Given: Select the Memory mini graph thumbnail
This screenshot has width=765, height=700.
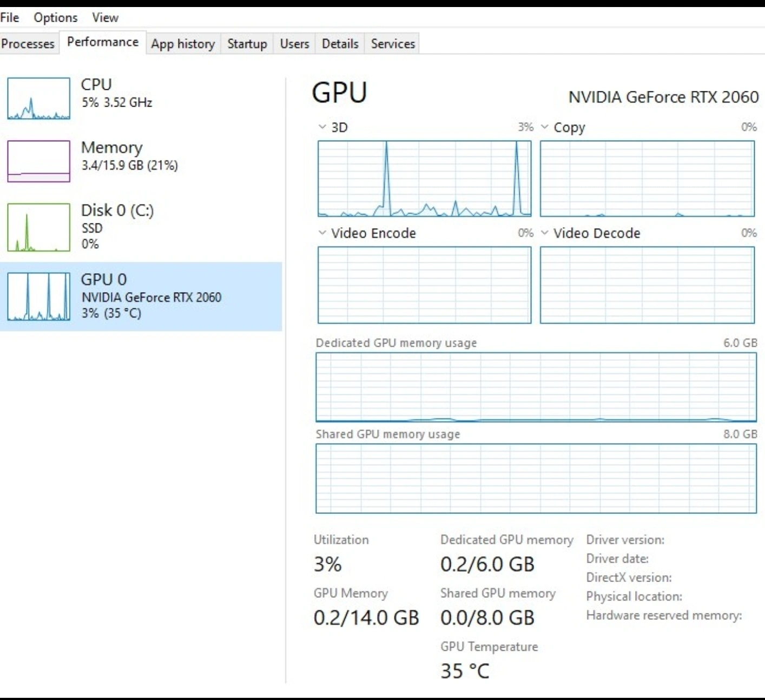Looking at the screenshot, I should [38, 161].
